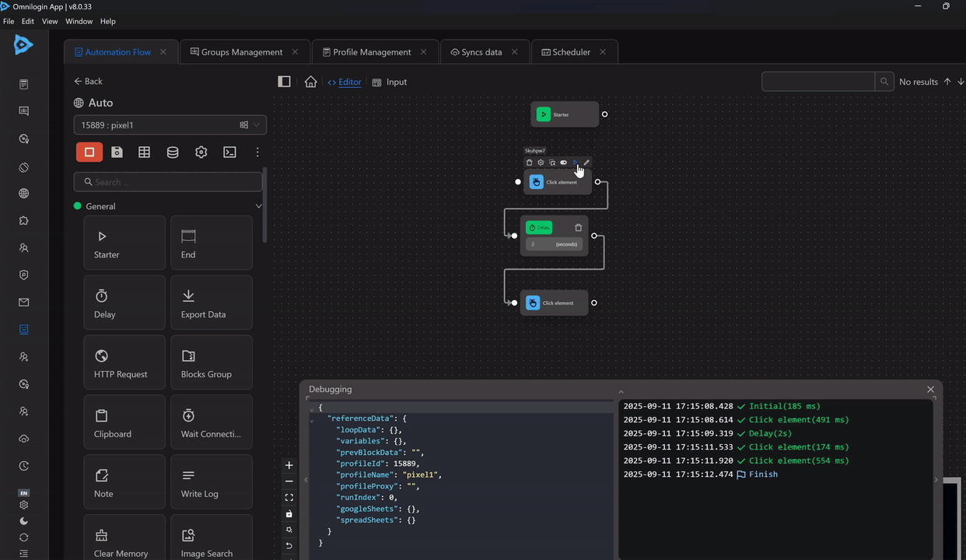Open the table data icon

[145, 152]
